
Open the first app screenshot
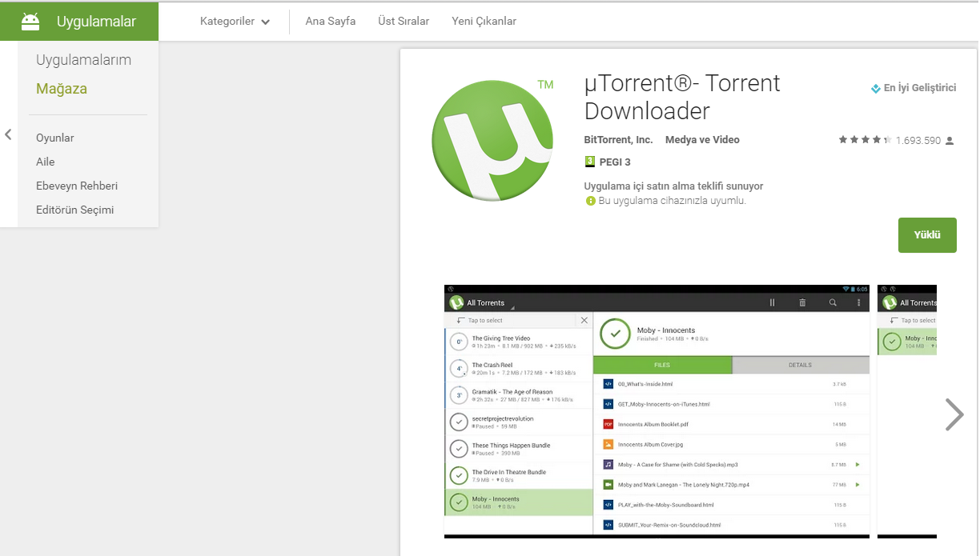657,411
